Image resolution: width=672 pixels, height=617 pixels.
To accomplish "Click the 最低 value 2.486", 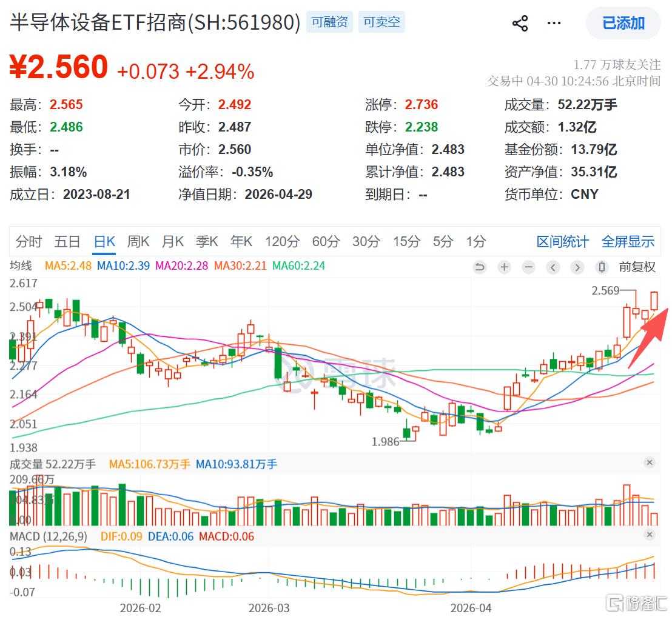I will 66,127.
